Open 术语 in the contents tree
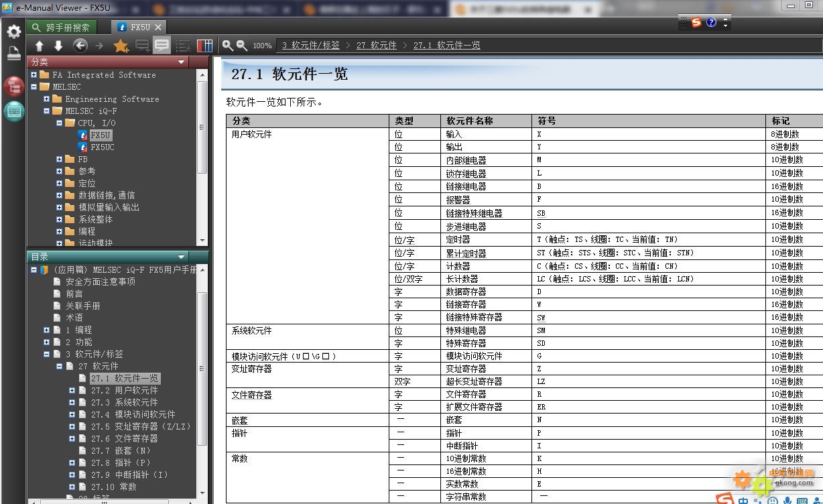The width and height of the screenshot is (823, 504). (74, 318)
